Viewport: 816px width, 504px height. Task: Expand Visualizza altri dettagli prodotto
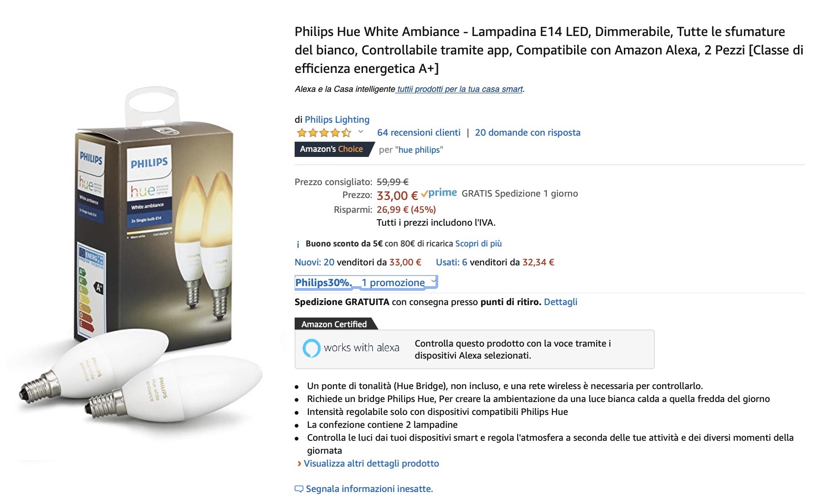pyautogui.click(x=371, y=463)
